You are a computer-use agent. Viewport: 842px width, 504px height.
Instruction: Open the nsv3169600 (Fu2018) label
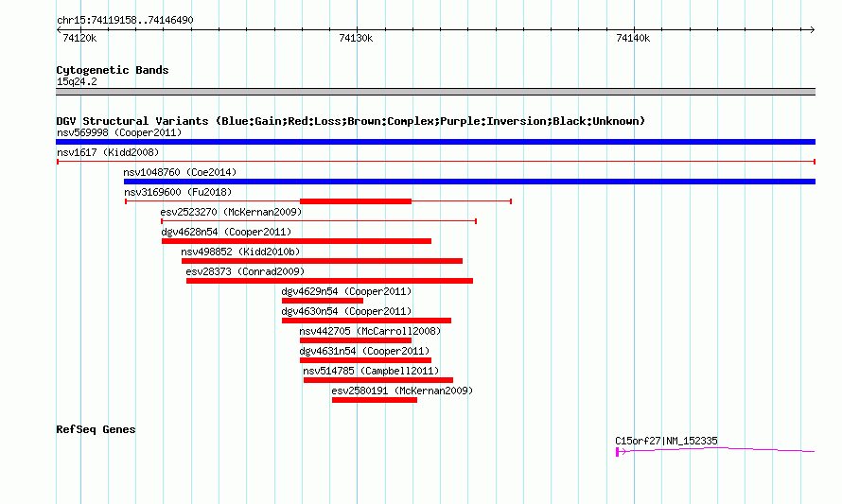(x=178, y=192)
